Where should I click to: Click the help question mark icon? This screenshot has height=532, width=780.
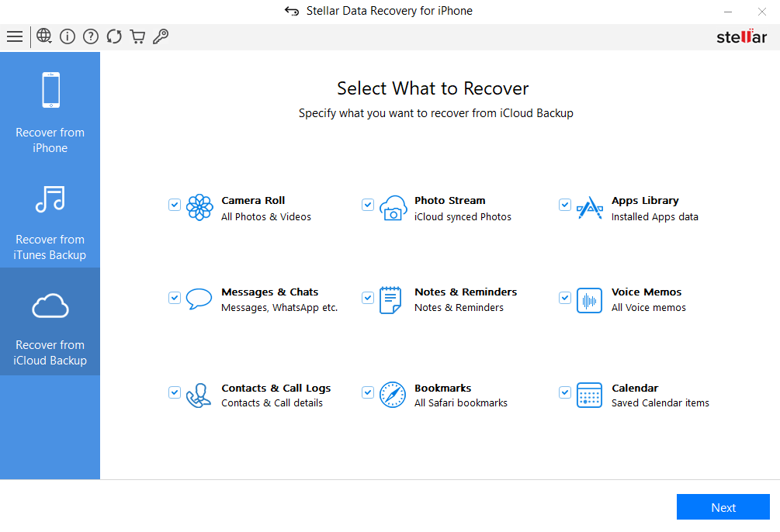pyautogui.click(x=91, y=36)
